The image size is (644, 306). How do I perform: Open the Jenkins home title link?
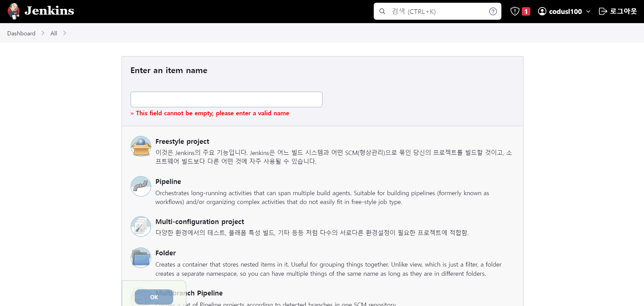pyautogui.click(x=49, y=11)
